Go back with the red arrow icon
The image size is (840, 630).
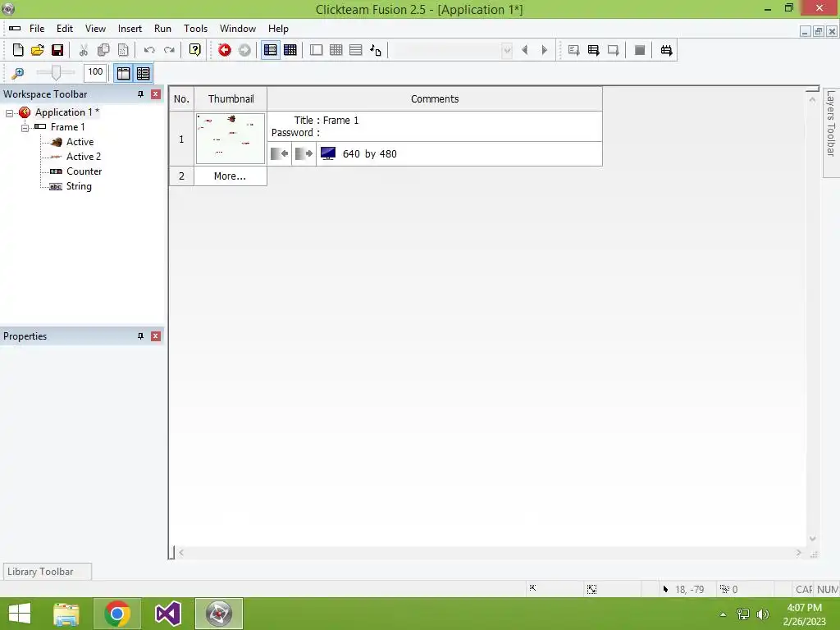tap(225, 50)
